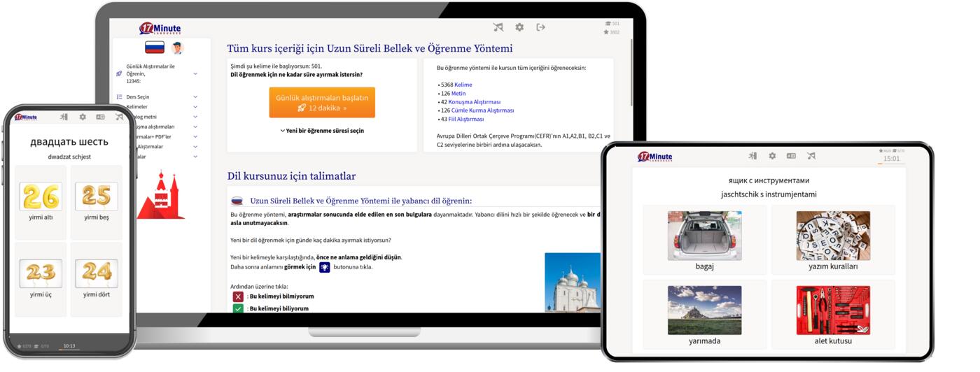
Task: Click the keyboard icon on tablet header
Action: click(791, 156)
